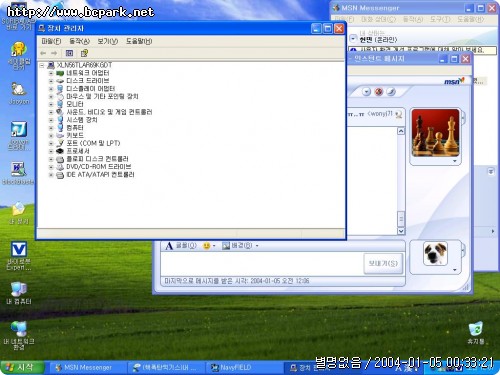Click the help icon in Device Manager toolbar
Image resolution: width=500 pixels, height=375 pixels.
pos(84,53)
